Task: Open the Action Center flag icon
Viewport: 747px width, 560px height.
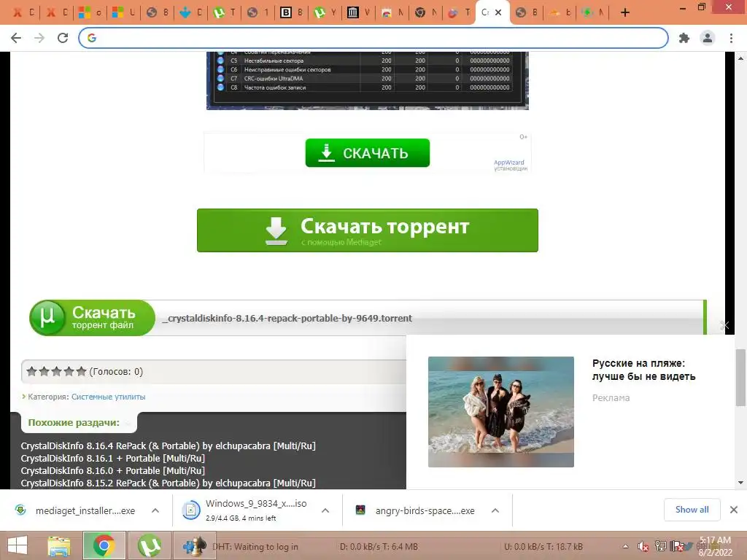Action: (678, 547)
